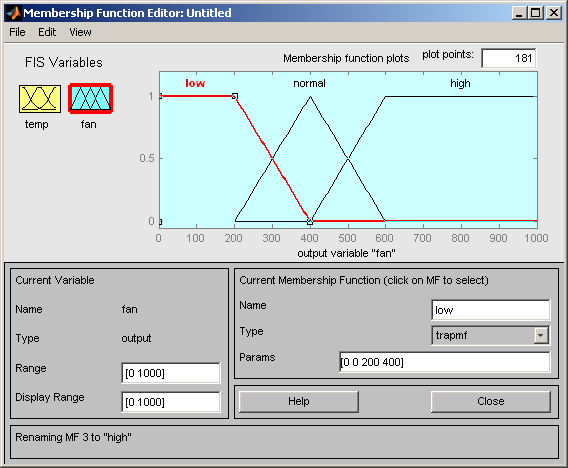Select the "normal" membership function label

[x=309, y=83]
